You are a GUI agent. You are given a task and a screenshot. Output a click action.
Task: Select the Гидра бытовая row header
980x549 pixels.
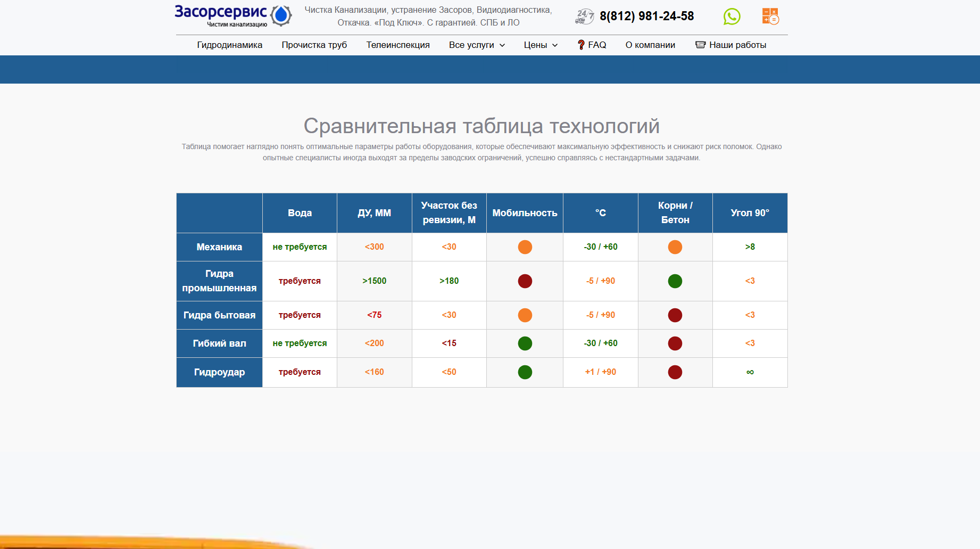[219, 315]
